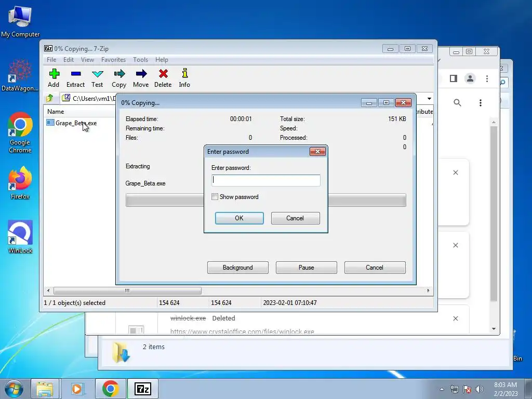Open downloads page three-dot menu
Viewport: 532px width, 399px height.
[x=481, y=102]
